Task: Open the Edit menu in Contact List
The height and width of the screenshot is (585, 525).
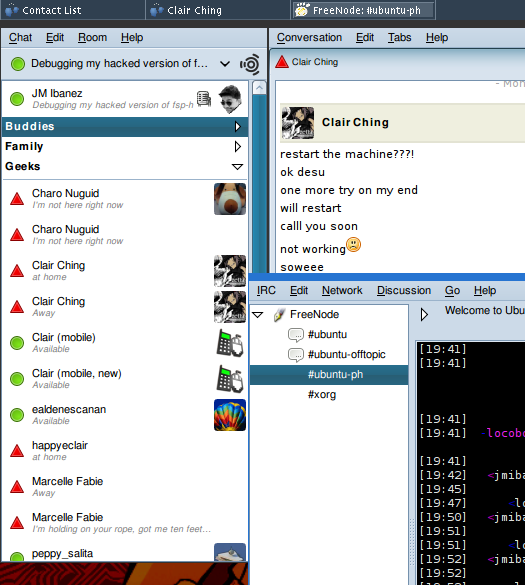Action: (x=55, y=38)
